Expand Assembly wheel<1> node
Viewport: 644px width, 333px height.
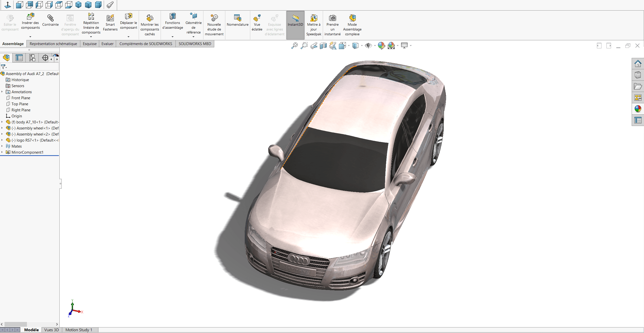tap(2, 128)
